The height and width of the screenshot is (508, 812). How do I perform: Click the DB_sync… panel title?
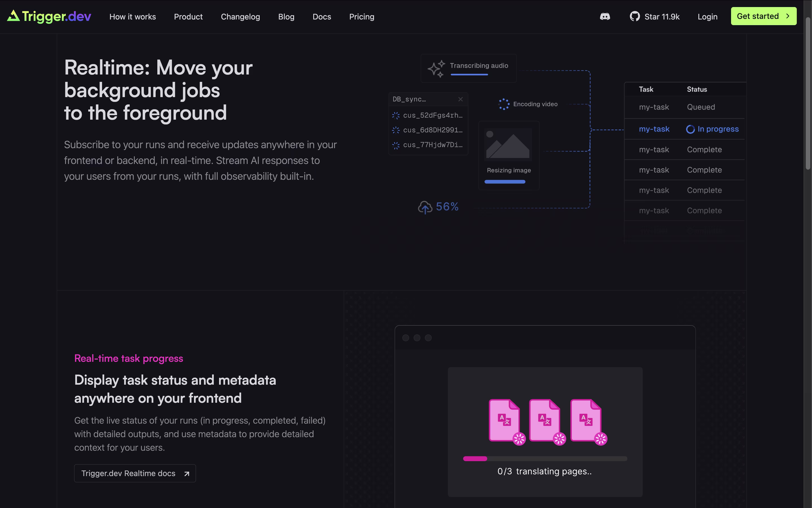point(409,99)
